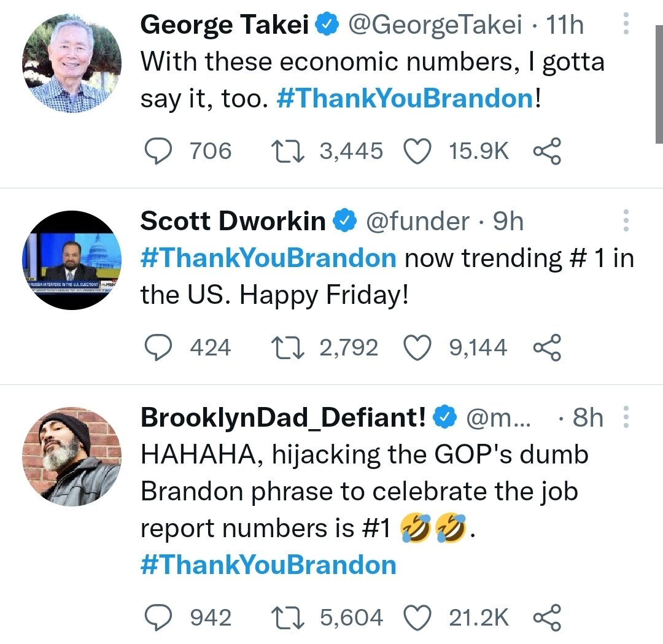Screen dimensions: 663x644
Task: Share BrooklynDad_Defiant's tweet
Action: (x=547, y=618)
